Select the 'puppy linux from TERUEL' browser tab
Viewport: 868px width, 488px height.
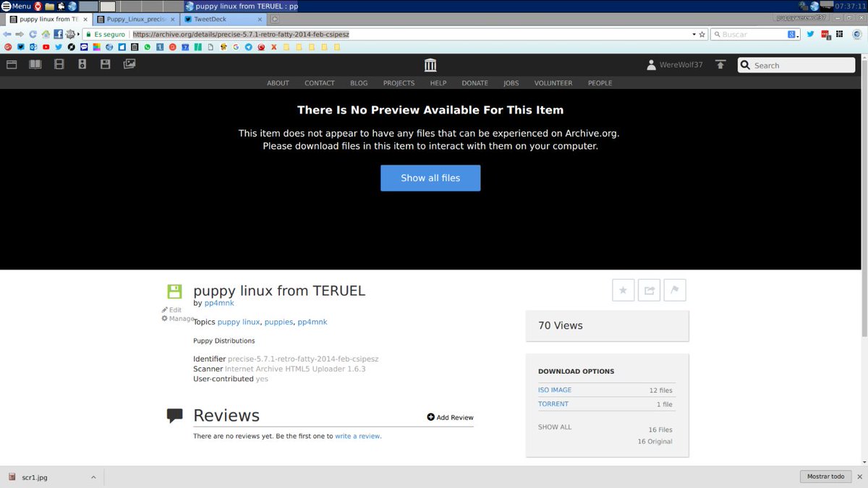click(x=47, y=20)
